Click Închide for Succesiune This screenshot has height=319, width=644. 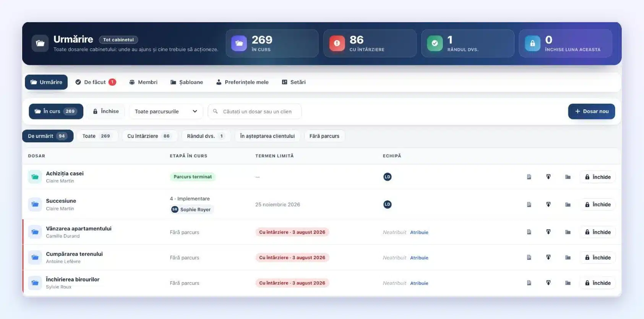click(x=598, y=204)
